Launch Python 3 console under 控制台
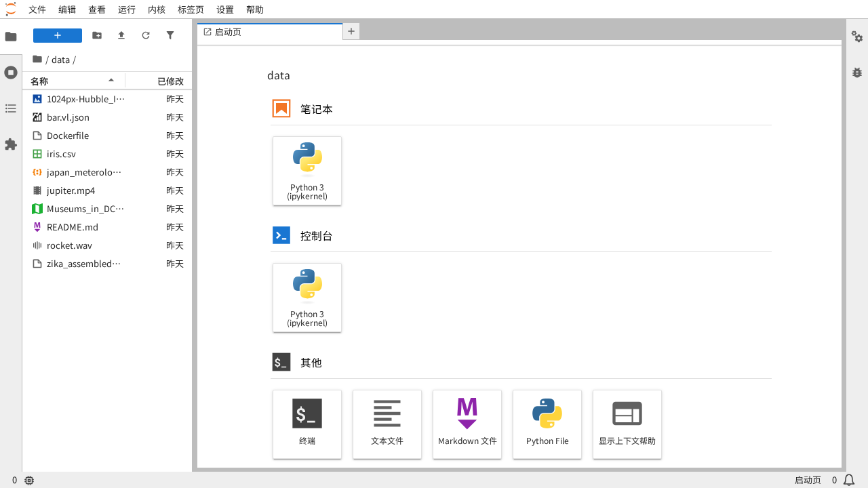The image size is (868, 488). [307, 298]
